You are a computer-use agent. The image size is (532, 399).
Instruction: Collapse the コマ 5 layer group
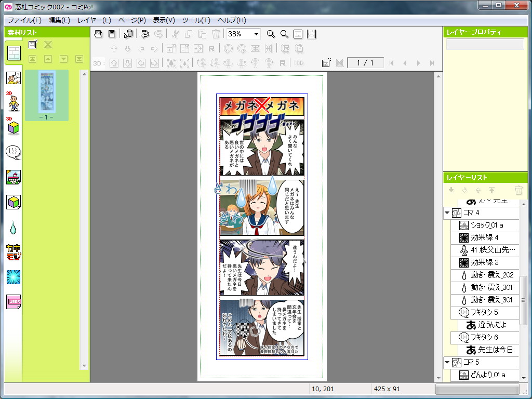(447, 362)
